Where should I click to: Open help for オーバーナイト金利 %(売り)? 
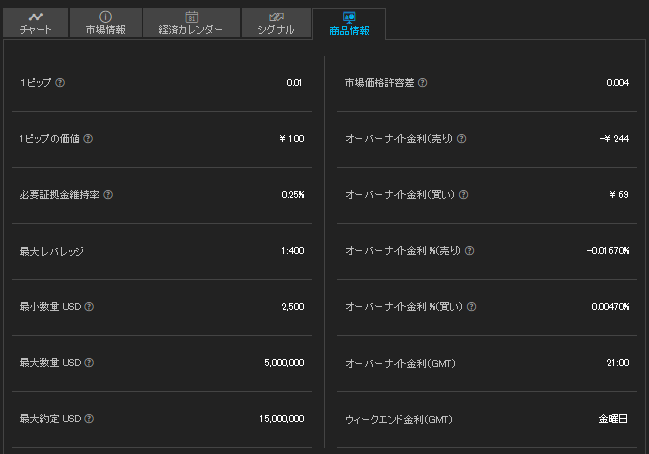469,251
